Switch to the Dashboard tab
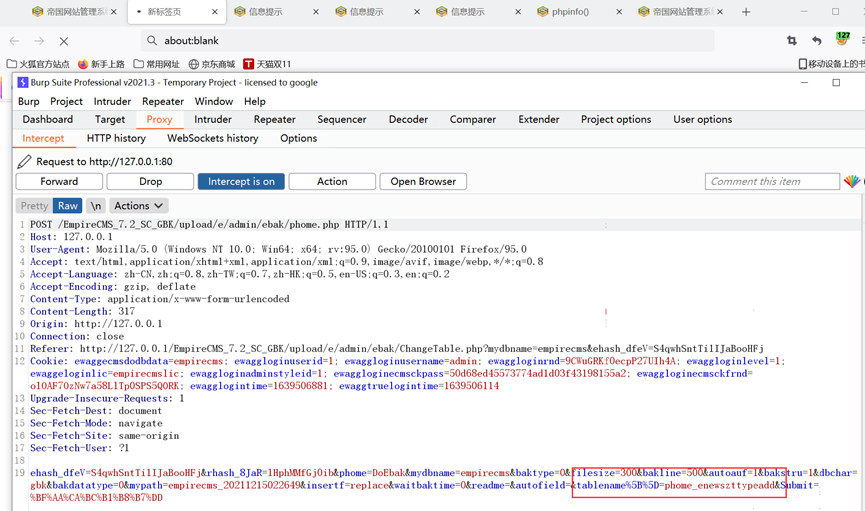This screenshot has height=511, width=865. 47,119
